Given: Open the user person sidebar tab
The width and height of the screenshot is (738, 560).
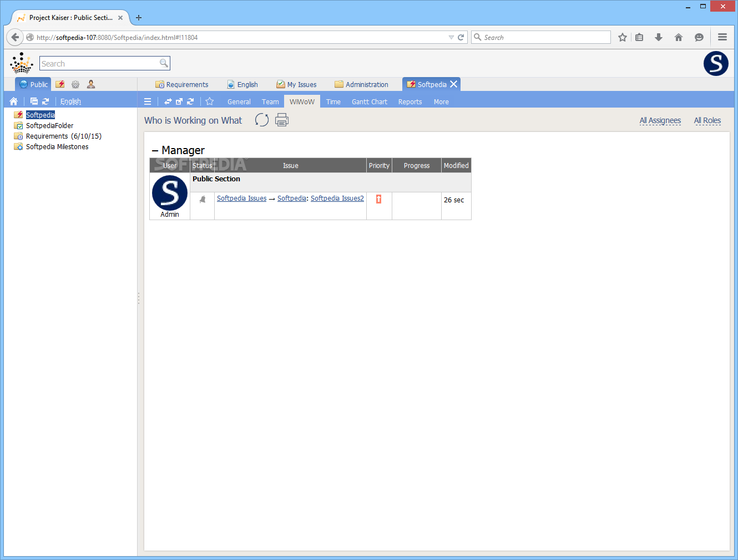Looking at the screenshot, I should [x=91, y=84].
